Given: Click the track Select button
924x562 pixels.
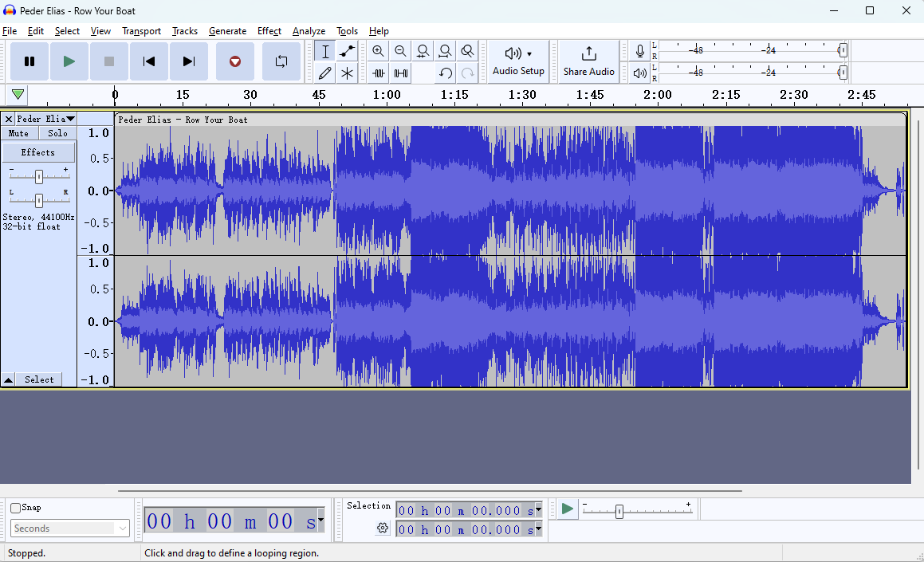Looking at the screenshot, I should (40, 380).
